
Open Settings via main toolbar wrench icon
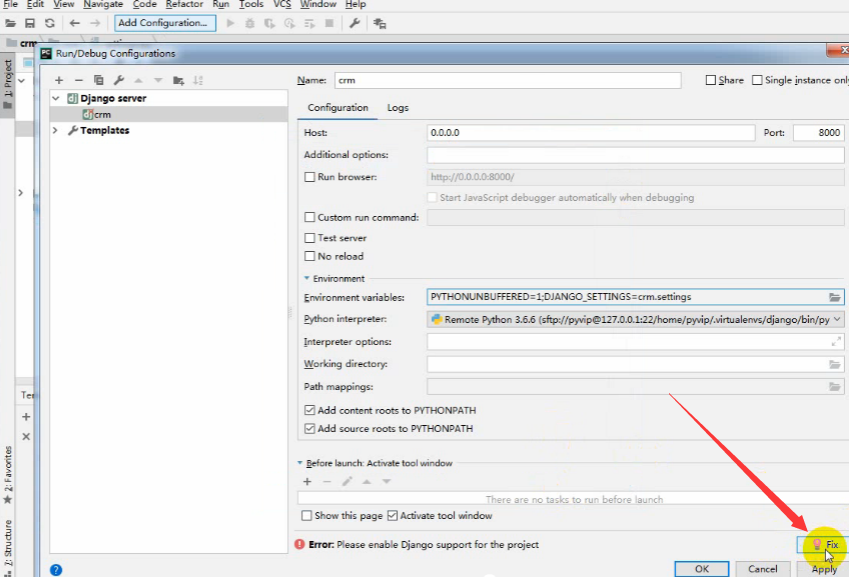(x=355, y=23)
